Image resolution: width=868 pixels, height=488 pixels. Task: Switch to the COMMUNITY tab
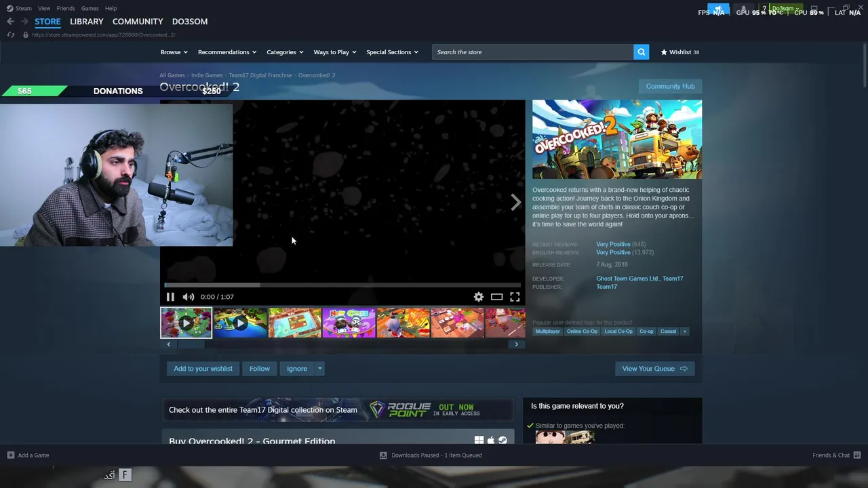click(138, 22)
